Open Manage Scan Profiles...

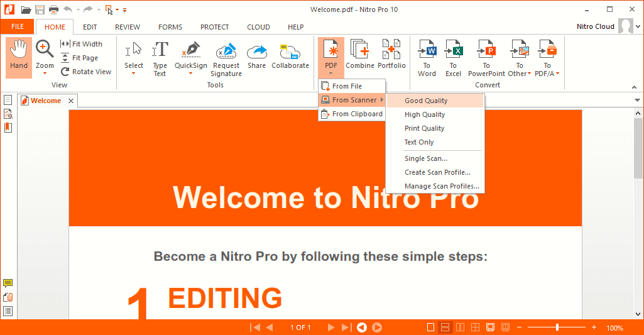[x=435, y=186]
